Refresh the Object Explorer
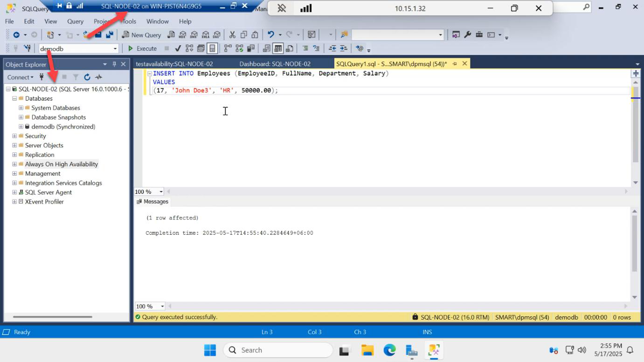This screenshot has width=644, height=362. (87, 77)
